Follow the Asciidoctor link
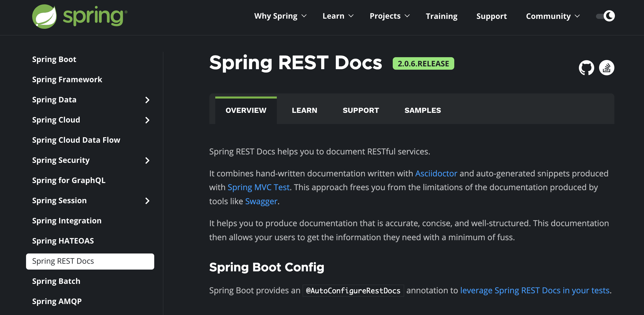Image resolution: width=644 pixels, height=315 pixels. point(436,174)
